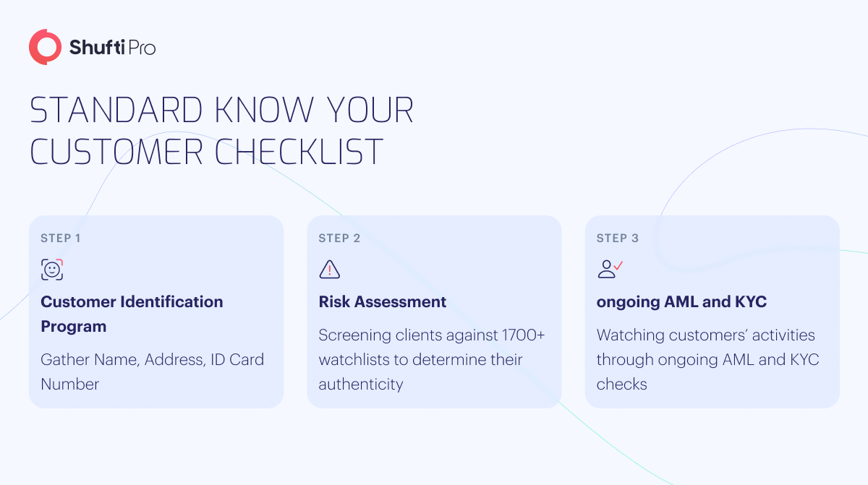Click the ongoing AML and KYC heading
The width and height of the screenshot is (868, 485).
click(x=681, y=301)
